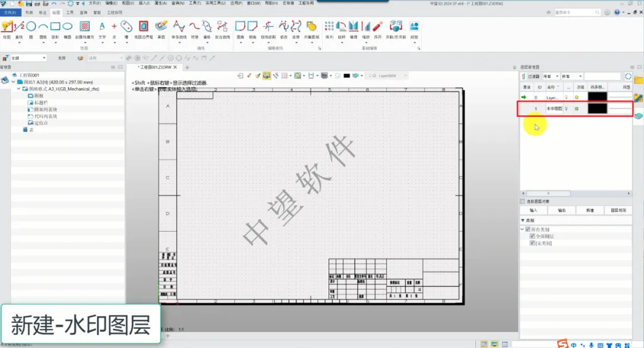Open the 编辑(E) menu
The width and height of the screenshot is (644, 348).
[112, 3]
